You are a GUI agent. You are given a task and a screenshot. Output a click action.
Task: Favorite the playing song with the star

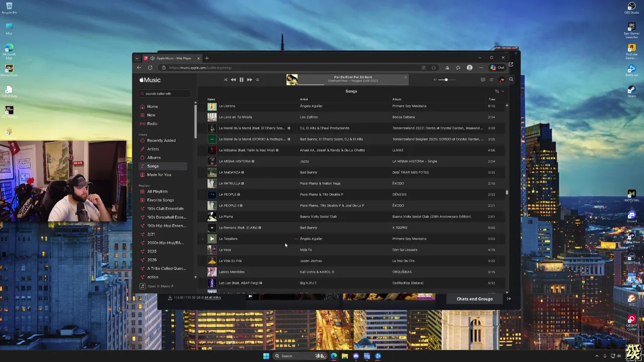(405, 77)
